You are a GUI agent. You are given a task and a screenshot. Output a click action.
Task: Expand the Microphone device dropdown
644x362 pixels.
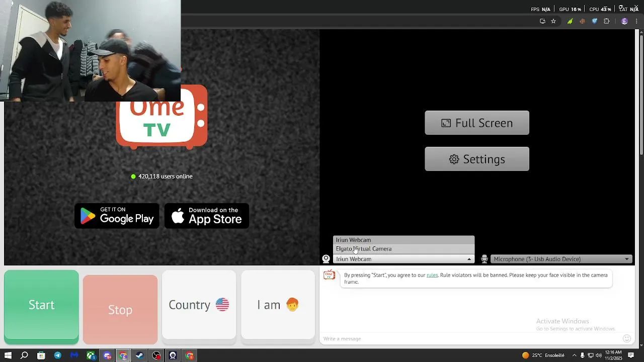click(x=561, y=259)
